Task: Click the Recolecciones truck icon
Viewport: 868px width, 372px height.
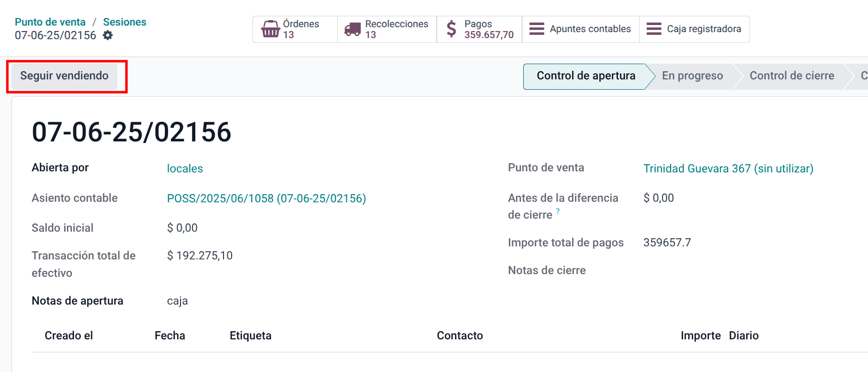Action: click(352, 29)
